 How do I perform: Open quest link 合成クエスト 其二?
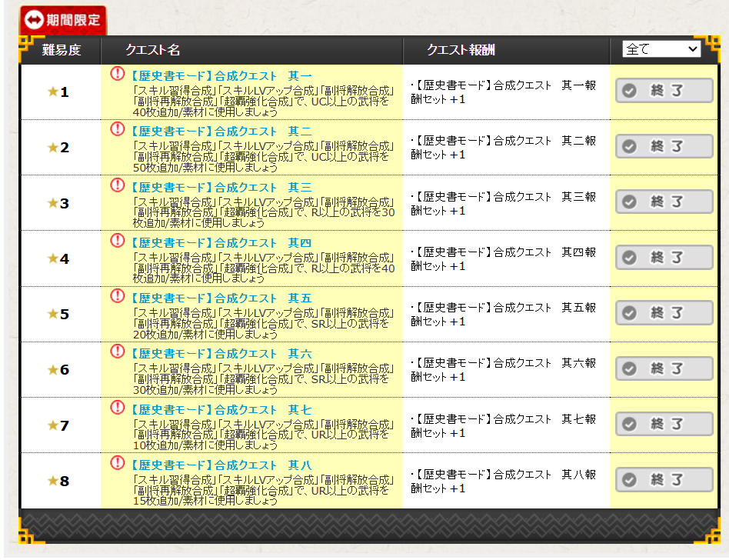pyautogui.click(x=220, y=132)
